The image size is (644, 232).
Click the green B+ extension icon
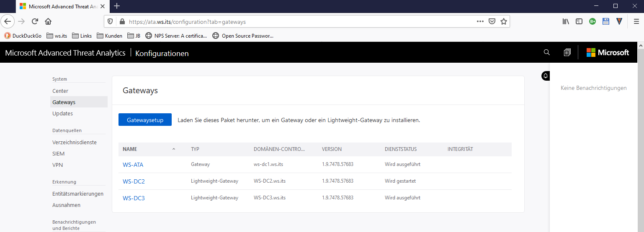point(592,21)
